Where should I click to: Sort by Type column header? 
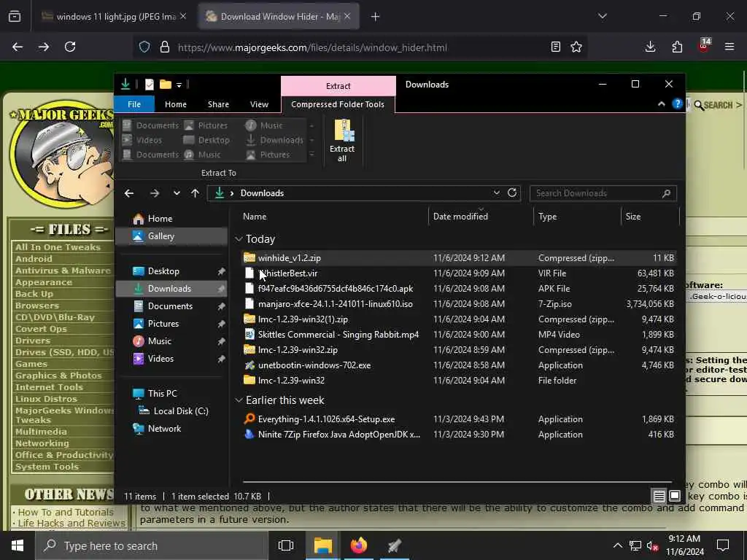pos(547,216)
